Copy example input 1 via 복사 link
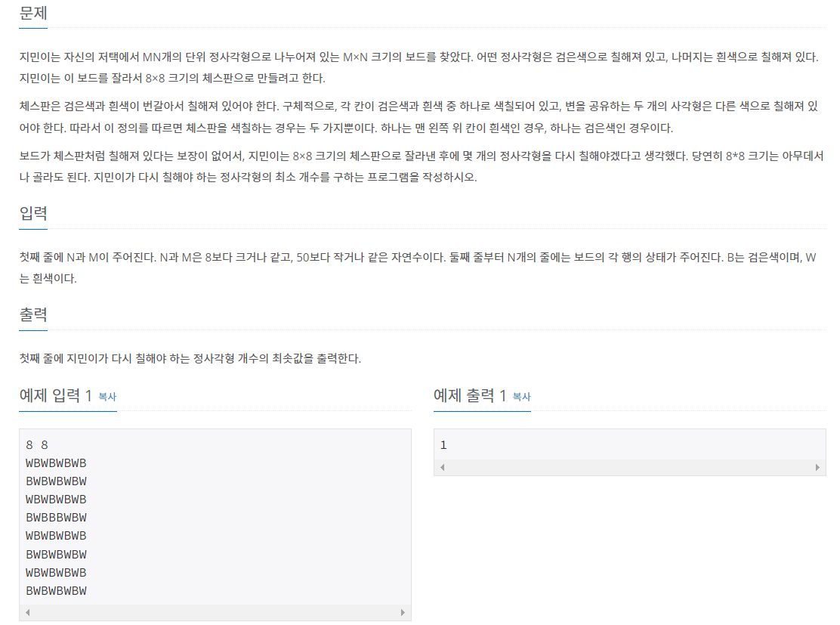Viewport: 840px width, 625px height. point(107,397)
